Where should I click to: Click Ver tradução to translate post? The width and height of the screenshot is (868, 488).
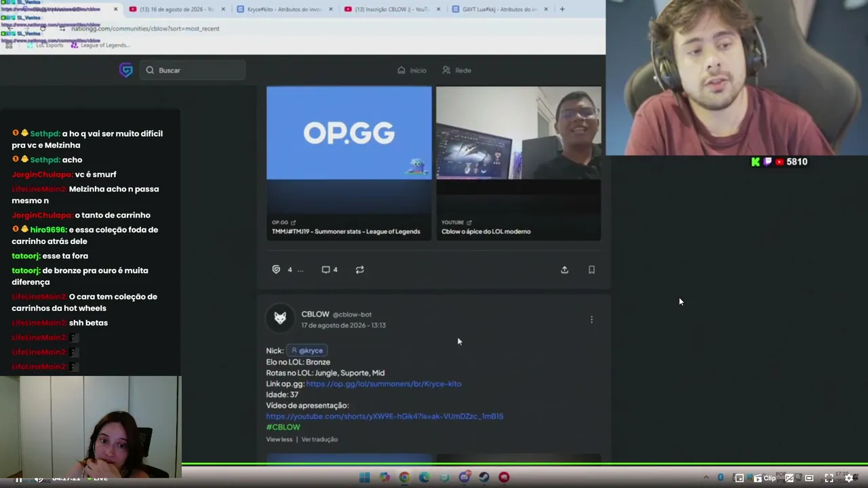(x=319, y=439)
